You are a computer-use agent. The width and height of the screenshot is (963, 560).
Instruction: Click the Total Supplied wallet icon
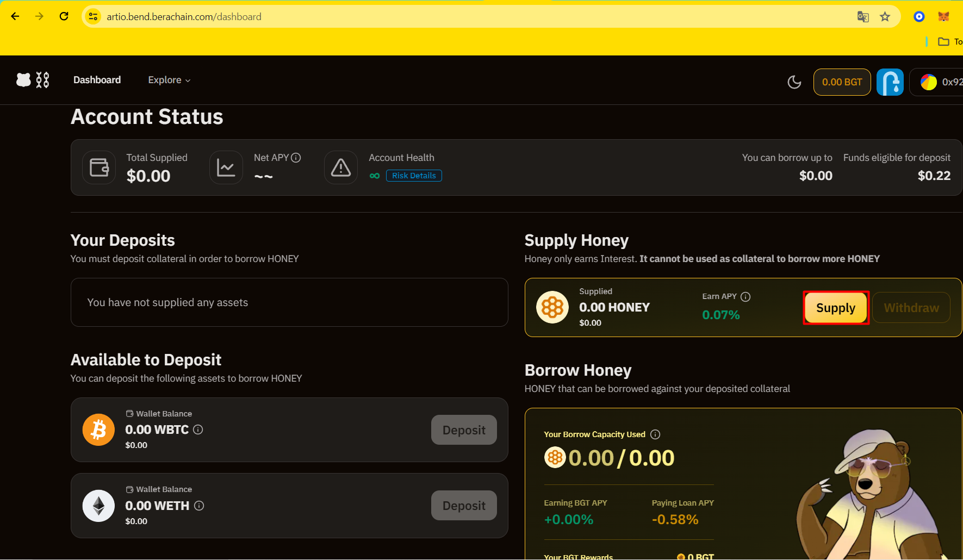(99, 167)
